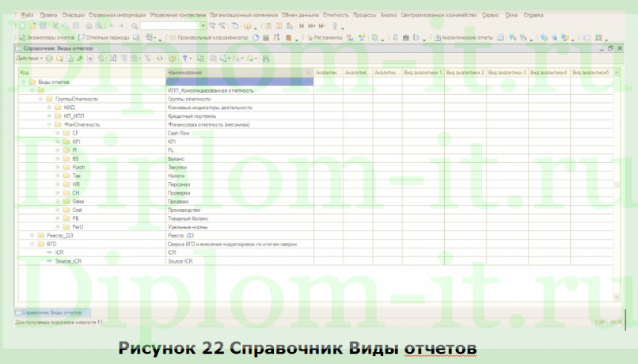Viewport: 638px width, 364px height.
Task: Click the users icon in main toolbar
Action: pyautogui.click(x=289, y=26)
